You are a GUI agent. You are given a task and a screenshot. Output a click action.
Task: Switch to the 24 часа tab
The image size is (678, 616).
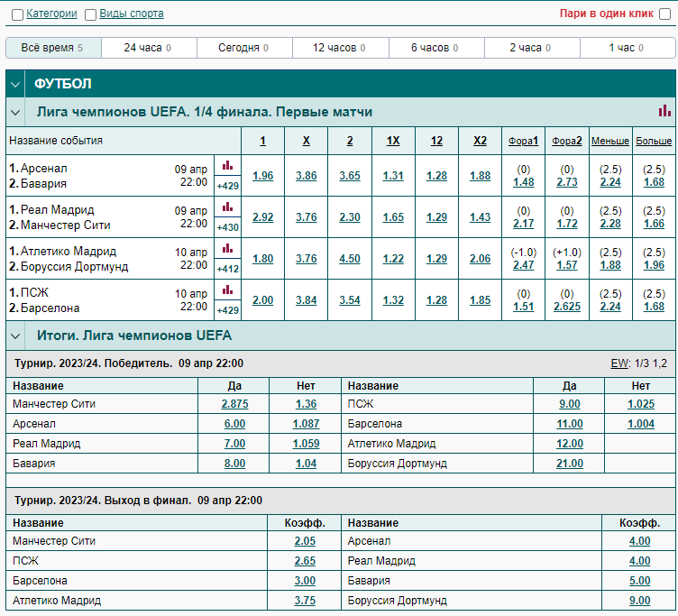point(149,48)
